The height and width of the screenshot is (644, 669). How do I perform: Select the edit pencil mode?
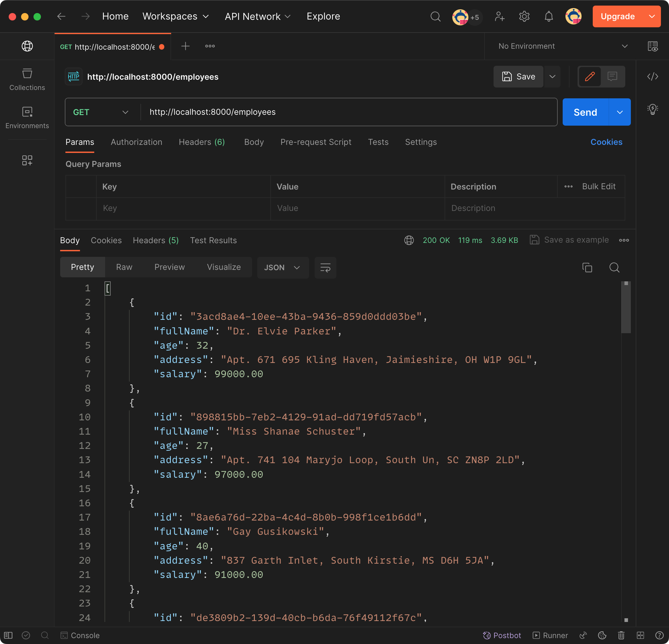tap(589, 77)
